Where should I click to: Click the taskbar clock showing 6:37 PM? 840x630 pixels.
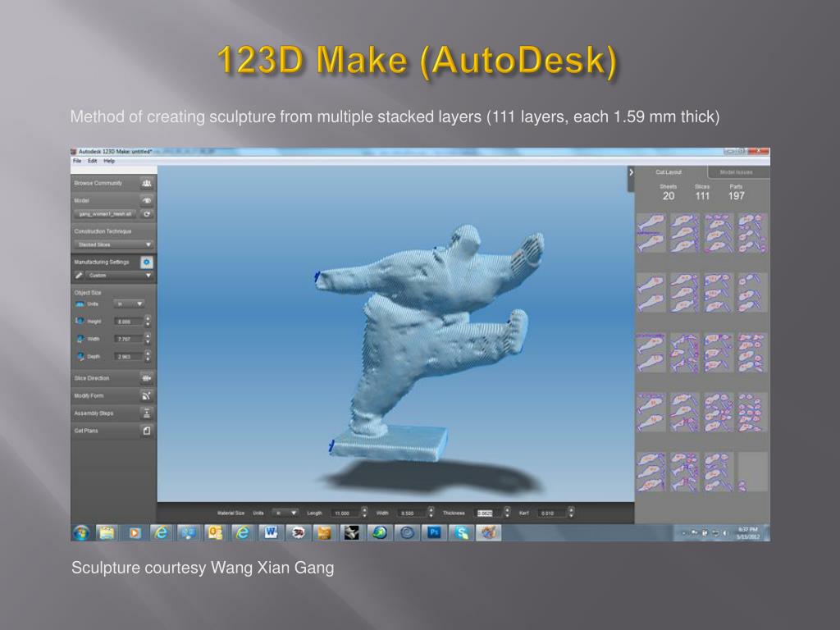coord(747,532)
